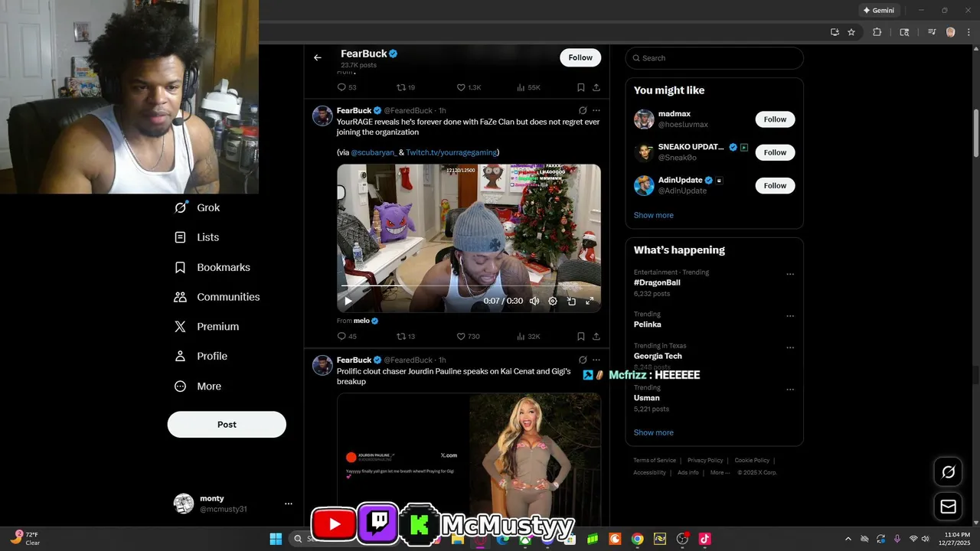Viewport: 980px width, 551px height.
Task: Open Chrome extensions puzzle icon
Action: coord(877,32)
